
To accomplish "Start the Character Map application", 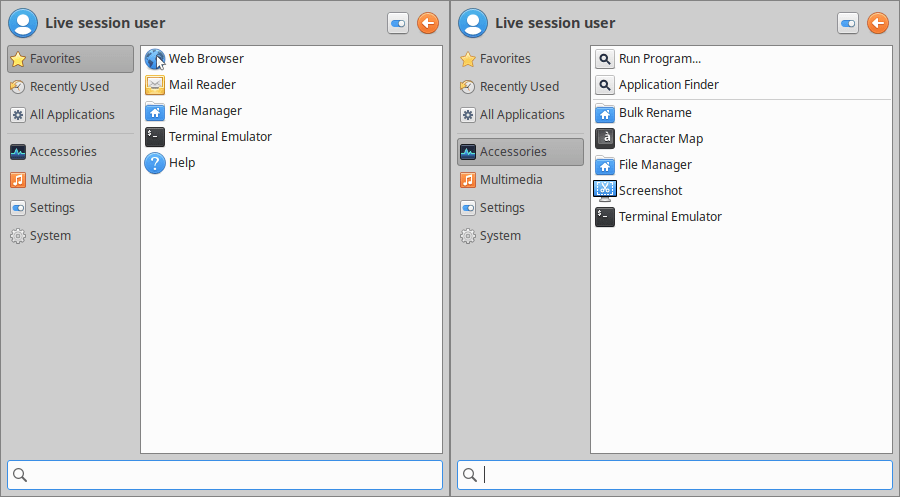I will [x=660, y=139].
